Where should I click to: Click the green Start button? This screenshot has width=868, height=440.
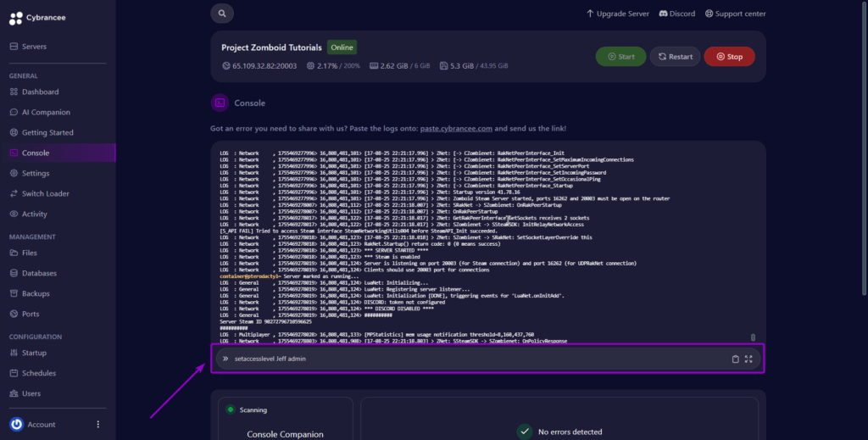[620, 57]
